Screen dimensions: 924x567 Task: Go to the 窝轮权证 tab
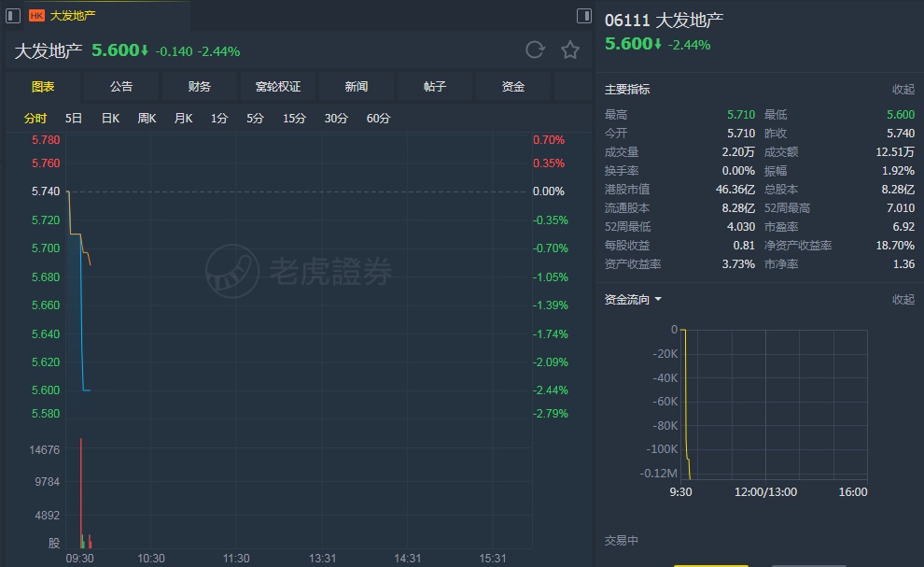click(278, 87)
